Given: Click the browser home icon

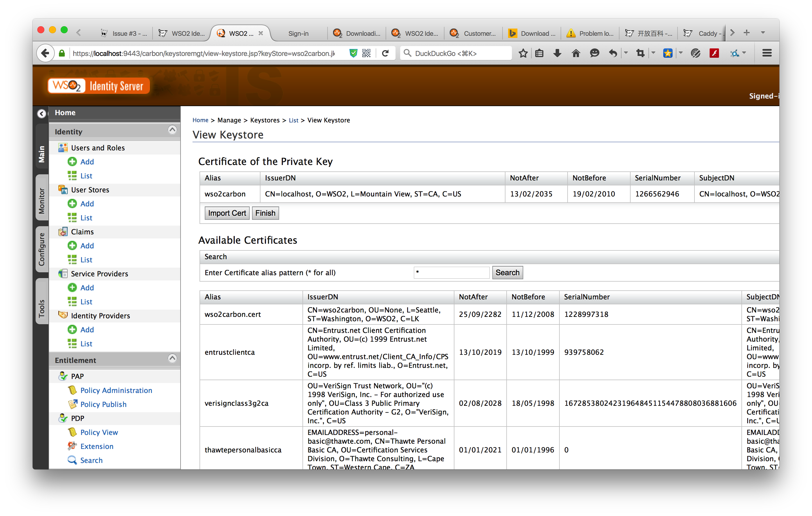Looking at the screenshot, I should 576,53.
